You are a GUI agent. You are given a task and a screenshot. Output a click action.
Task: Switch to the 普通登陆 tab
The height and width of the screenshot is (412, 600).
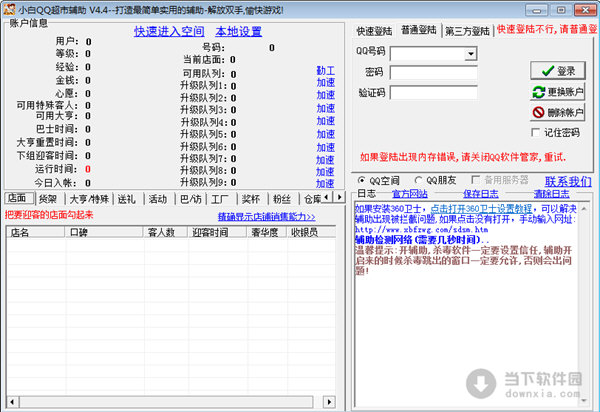[x=419, y=30]
